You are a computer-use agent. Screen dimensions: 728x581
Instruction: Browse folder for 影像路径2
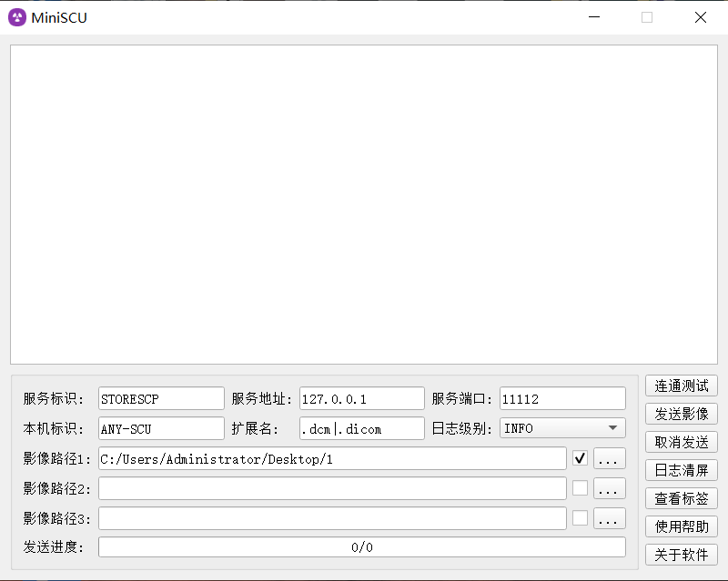pos(610,488)
